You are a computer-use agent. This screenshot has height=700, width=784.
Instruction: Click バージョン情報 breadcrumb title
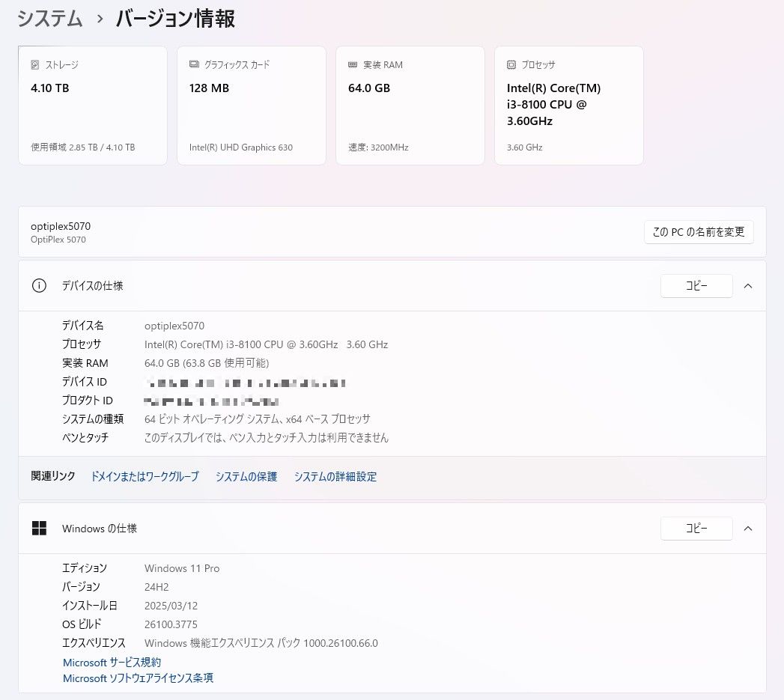coord(175,19)
